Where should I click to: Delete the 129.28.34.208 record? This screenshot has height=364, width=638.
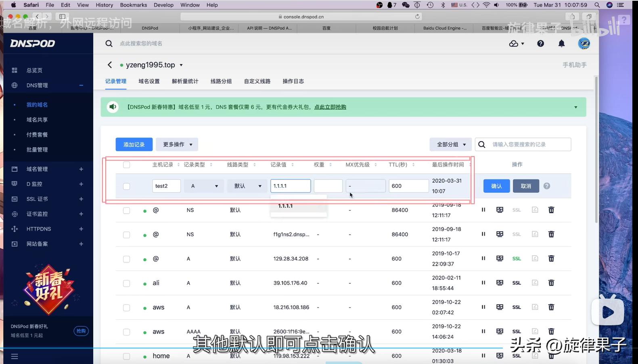click(551, 258)
